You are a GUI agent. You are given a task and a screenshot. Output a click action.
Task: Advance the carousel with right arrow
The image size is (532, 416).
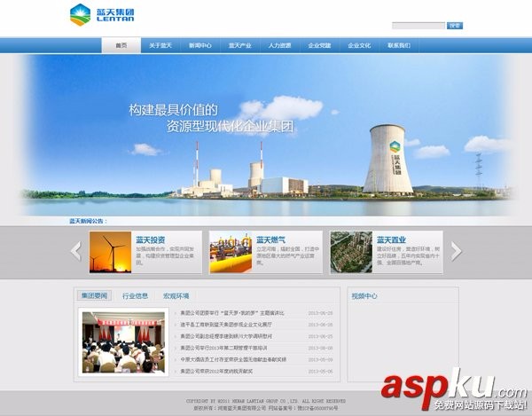tap(457, 251)
